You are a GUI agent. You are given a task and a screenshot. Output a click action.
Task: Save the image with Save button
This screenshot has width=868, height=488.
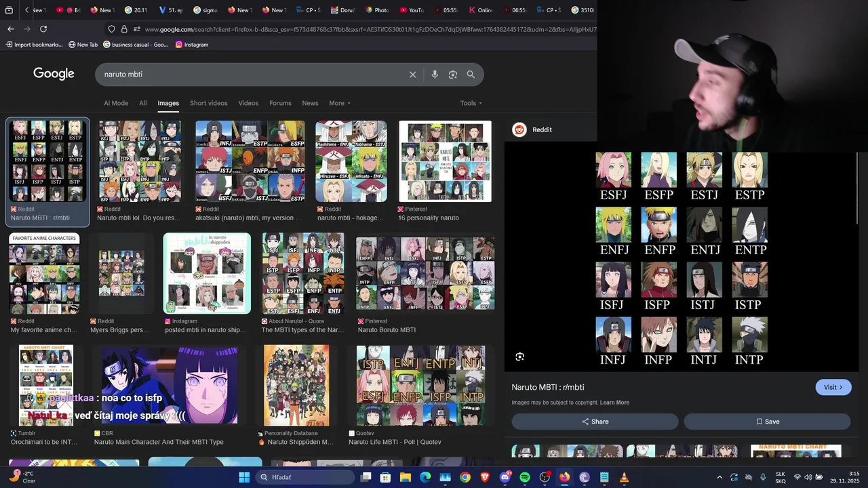767,422
